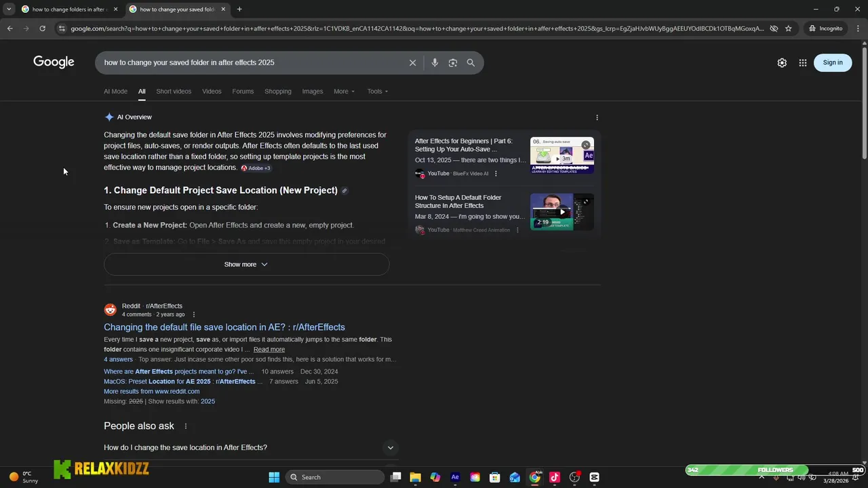Viewport: 868px width, 488px height.
Task: Click the Adobe +3 source chip
Action: coord(256,168)
